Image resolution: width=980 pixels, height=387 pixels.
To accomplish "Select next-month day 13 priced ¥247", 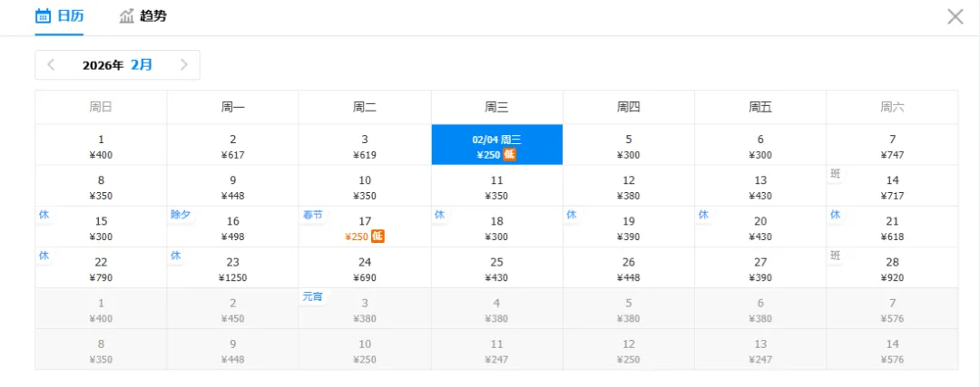I will tap(760, 350).
